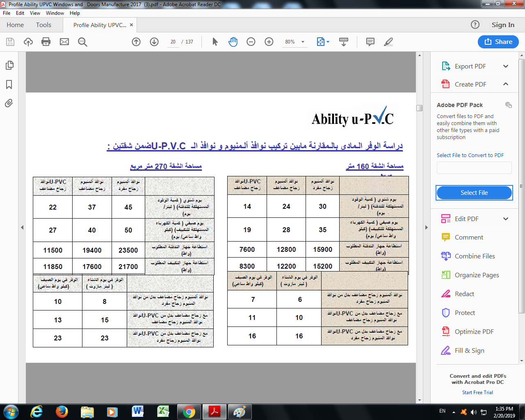Image resolution: width=525 pixels, height=420 pixels.
Task: Open the Combine Files tool
Action: [x=475, y=256]
